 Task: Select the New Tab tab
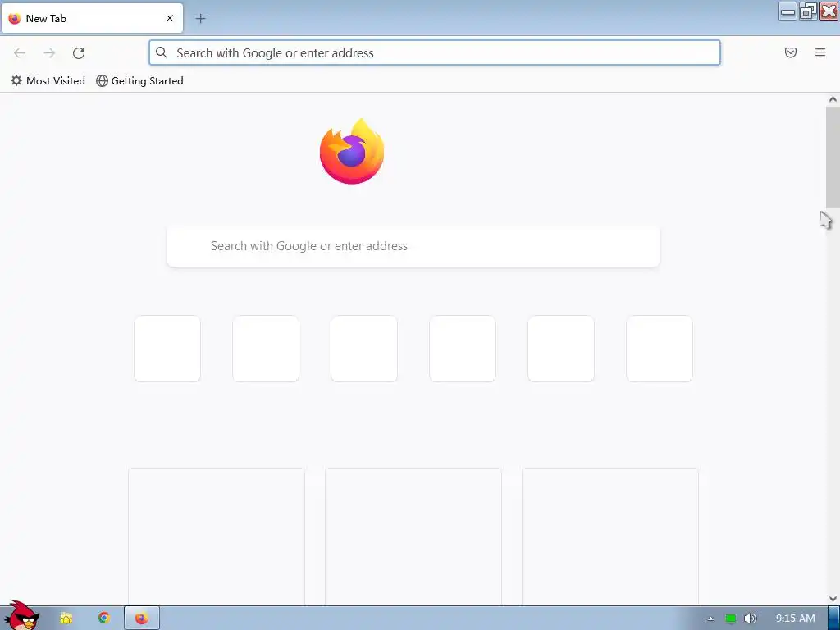pyautogui.click(x=92, y=18)
